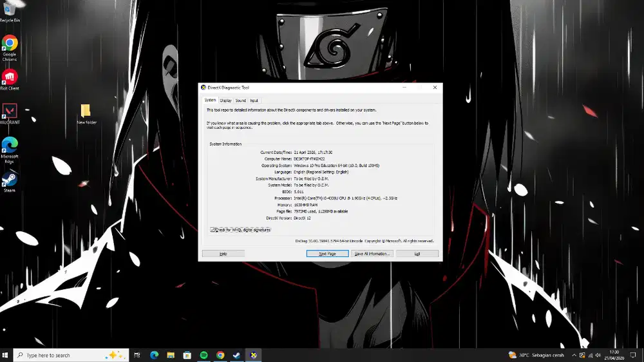The image size is (644, 362).
Task: Close the DirectX Diagnostic Tool window
Action: click(435, 88)
